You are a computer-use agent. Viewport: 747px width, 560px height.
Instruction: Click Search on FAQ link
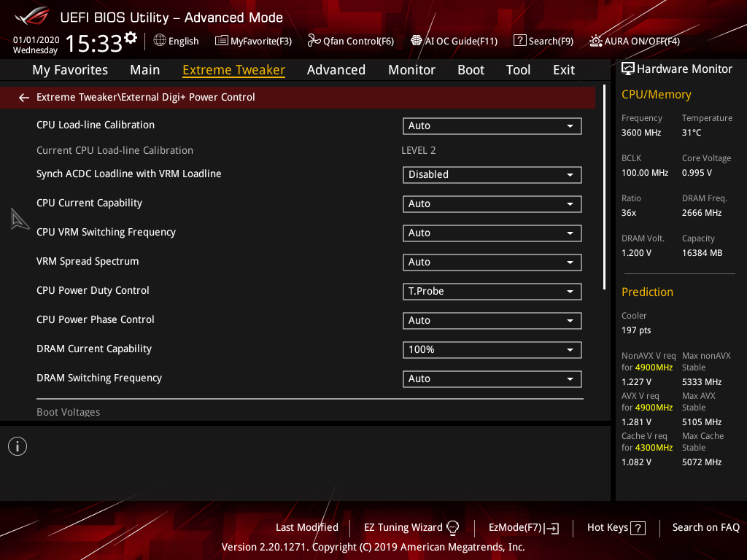(x=705, y=528)
